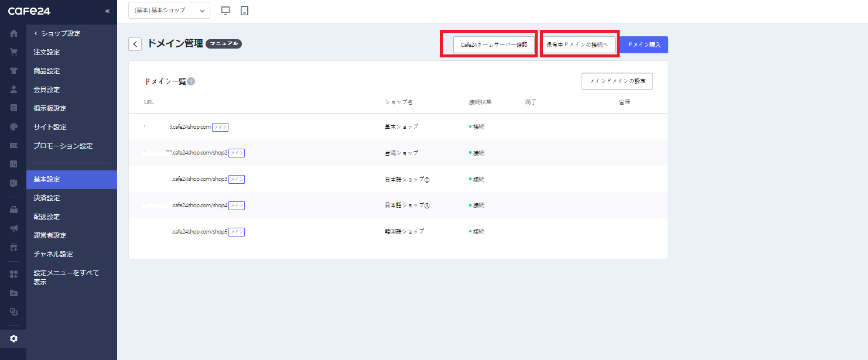The image size is (868, 360).
Task: Select the T-shirt products icon
Action: point(13,71)
